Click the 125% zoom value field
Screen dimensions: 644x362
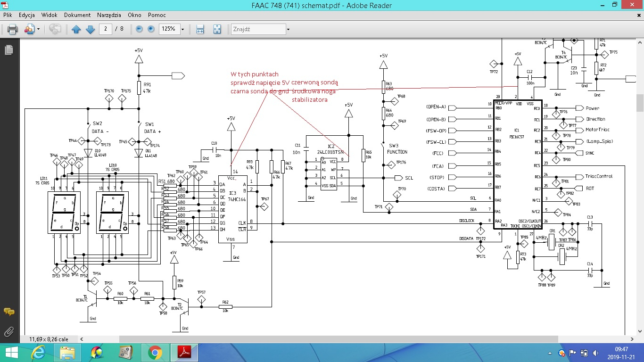coord(169,29)
